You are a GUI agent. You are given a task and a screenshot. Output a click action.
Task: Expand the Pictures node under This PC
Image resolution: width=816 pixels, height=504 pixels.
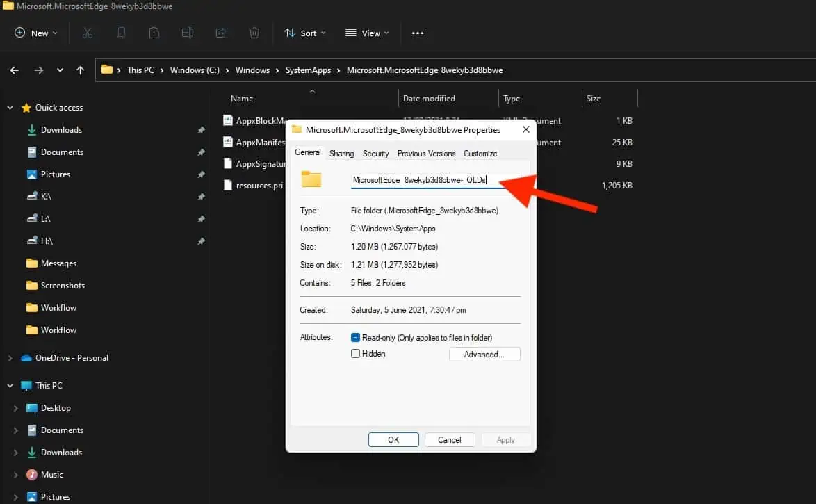point(15,497)
